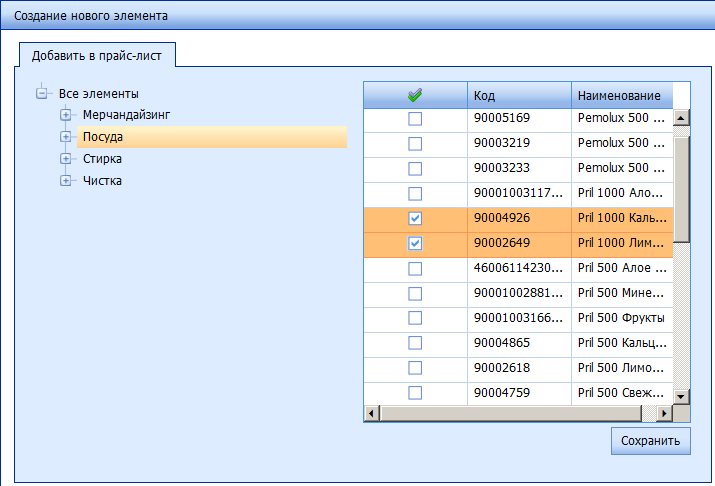Screen dimensions: 715x486
Task: Select the row with code 90002618
Action: pyautogui.click(x=516, y=368)
